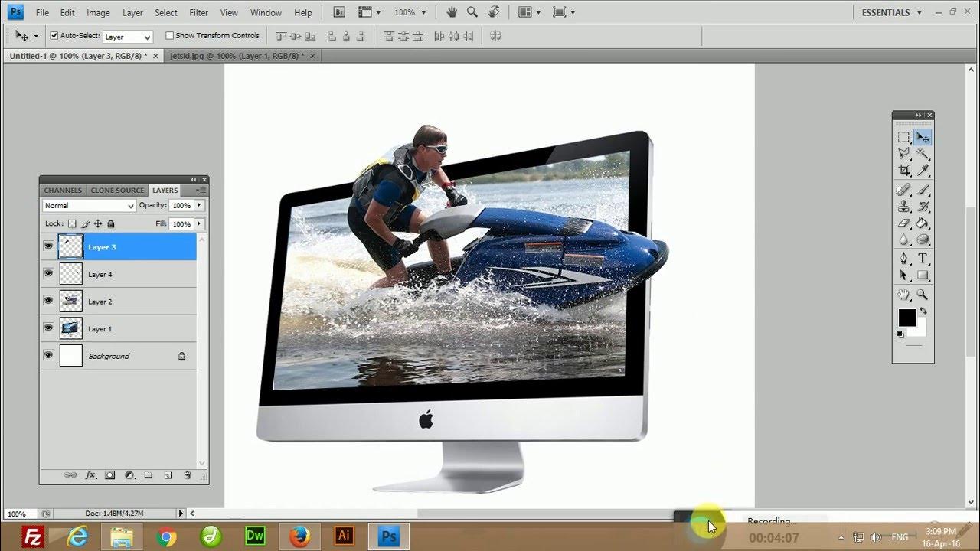Add a layer mask
The height and width of the screenshot is (551, 980).
109,475
